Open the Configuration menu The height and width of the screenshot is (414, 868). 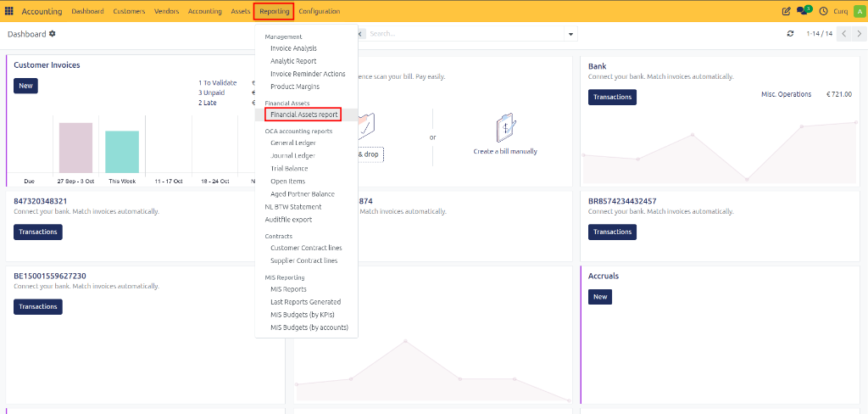pos(320,11)
